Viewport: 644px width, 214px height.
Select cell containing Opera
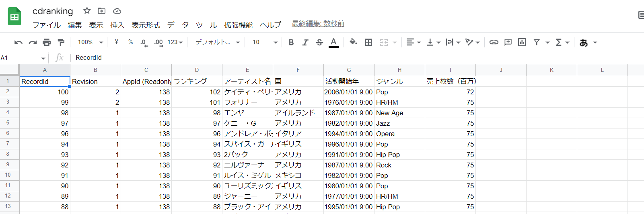(x=399, y=134)
